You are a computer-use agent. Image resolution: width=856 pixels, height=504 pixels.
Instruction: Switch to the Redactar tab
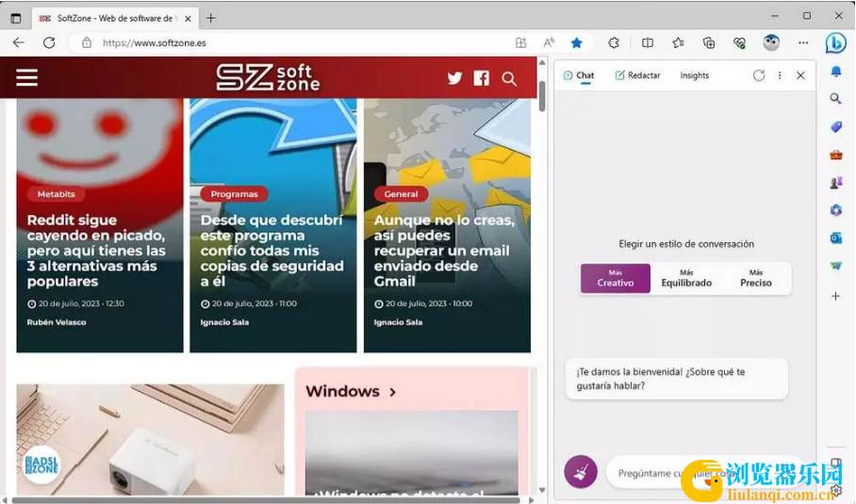click(637, 75)
